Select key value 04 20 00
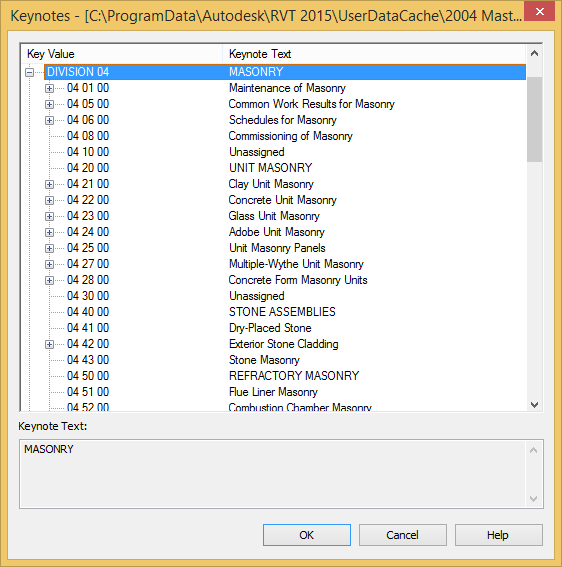Viewport: 562px width, 567px height. (x=88, y=168)
